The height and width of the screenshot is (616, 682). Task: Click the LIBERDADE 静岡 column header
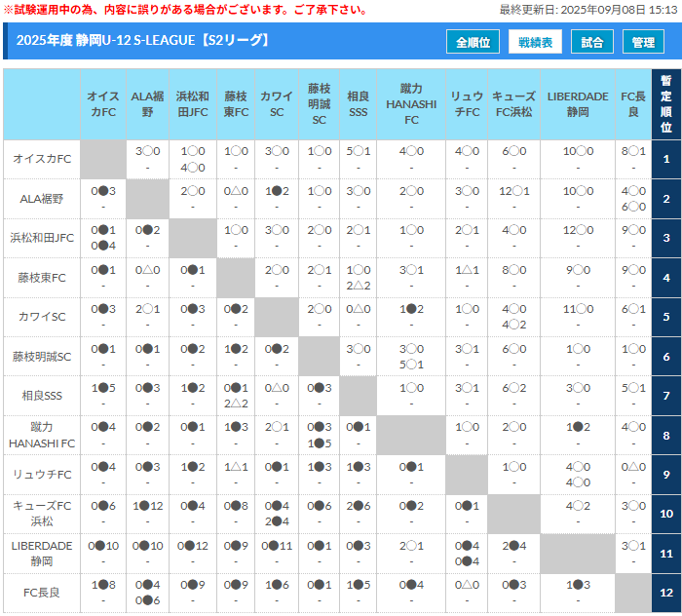click(x=577, y=104)
